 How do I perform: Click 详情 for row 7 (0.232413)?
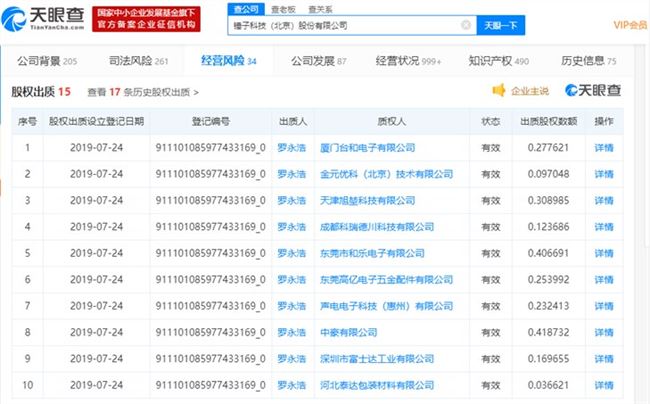pyautogui.click(x=604, y=306)
